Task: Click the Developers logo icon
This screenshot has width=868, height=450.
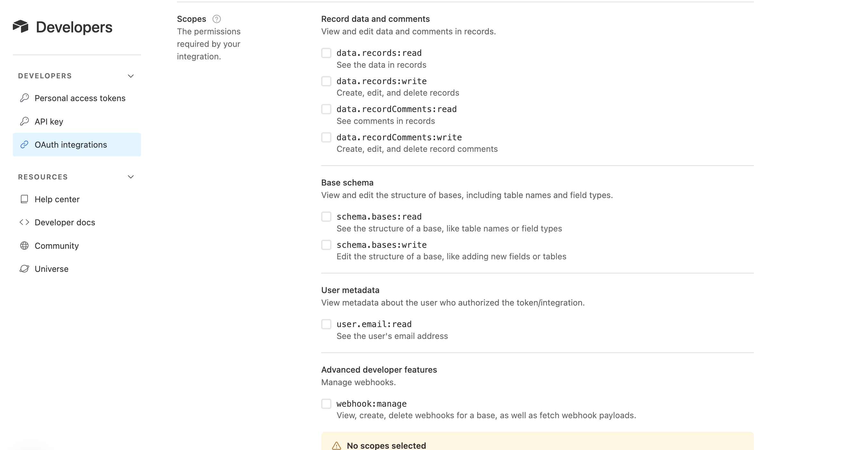Action: 21,26
